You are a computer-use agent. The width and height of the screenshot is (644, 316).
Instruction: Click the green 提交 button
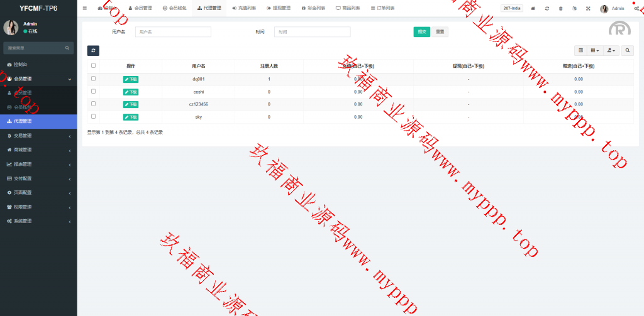click(421, 32)
